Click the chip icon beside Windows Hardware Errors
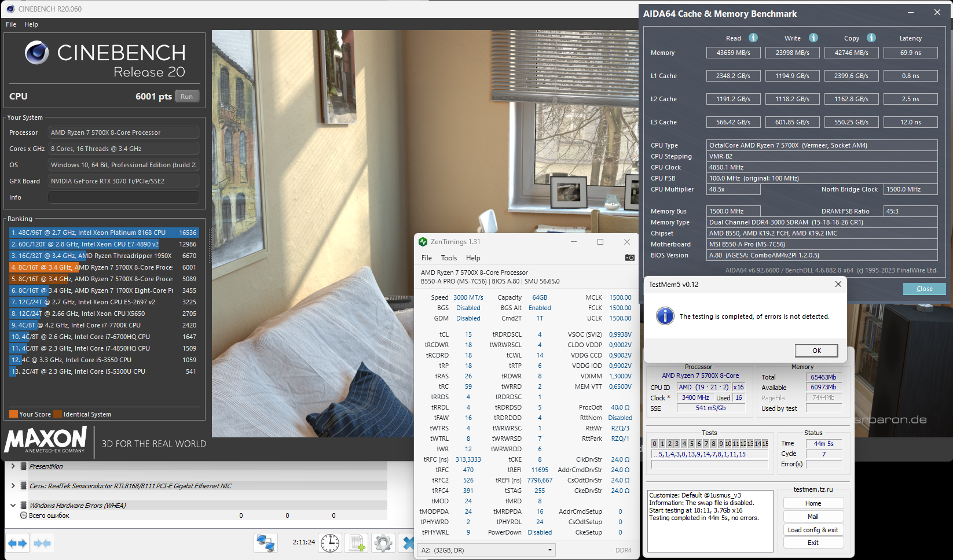The image size is (953, 560). tap(24, 505)
